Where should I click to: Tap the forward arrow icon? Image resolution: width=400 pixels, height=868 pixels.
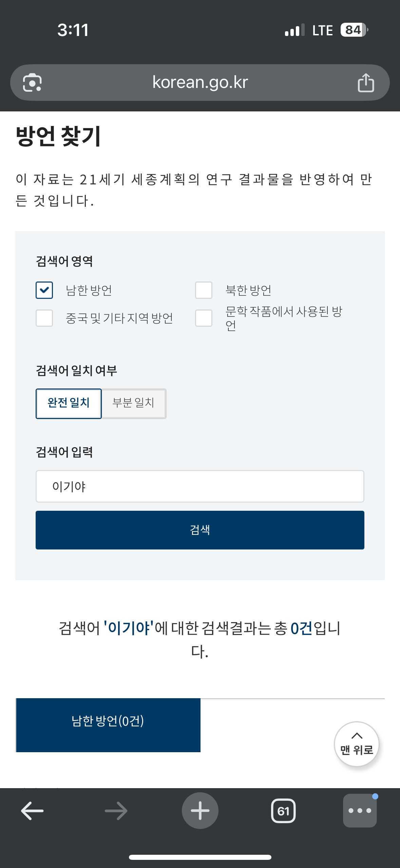point(116,811)
